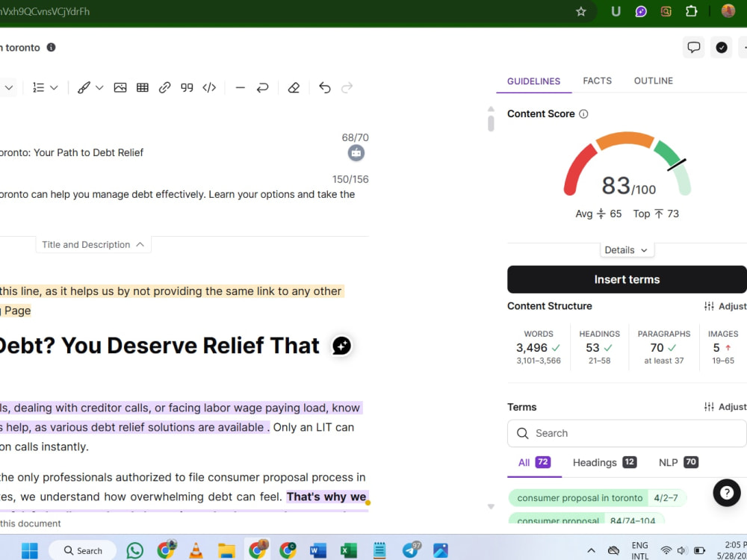Screen dimensions: 747x560
Task: Click the black checkmark status button
Action: click(x=722, y=47)
